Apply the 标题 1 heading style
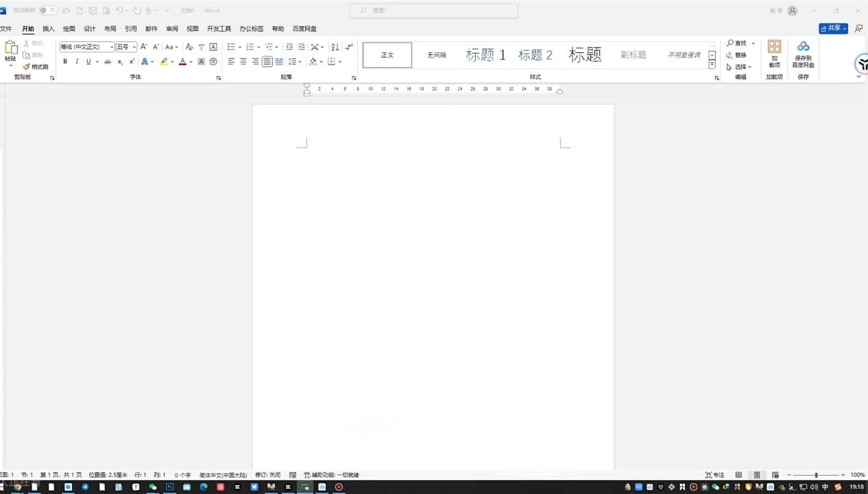The image size is (868, 494). (x=485, y=55)
